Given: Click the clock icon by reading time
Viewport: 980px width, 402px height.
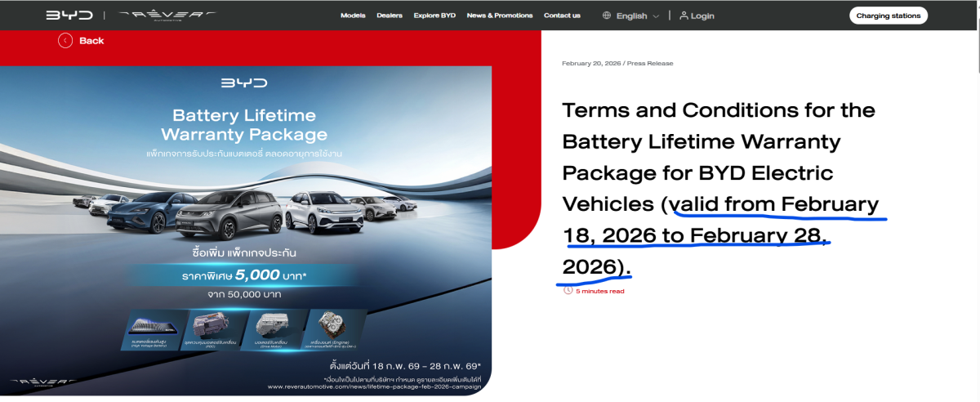Looking at the screenshot, I should point(568,290).
